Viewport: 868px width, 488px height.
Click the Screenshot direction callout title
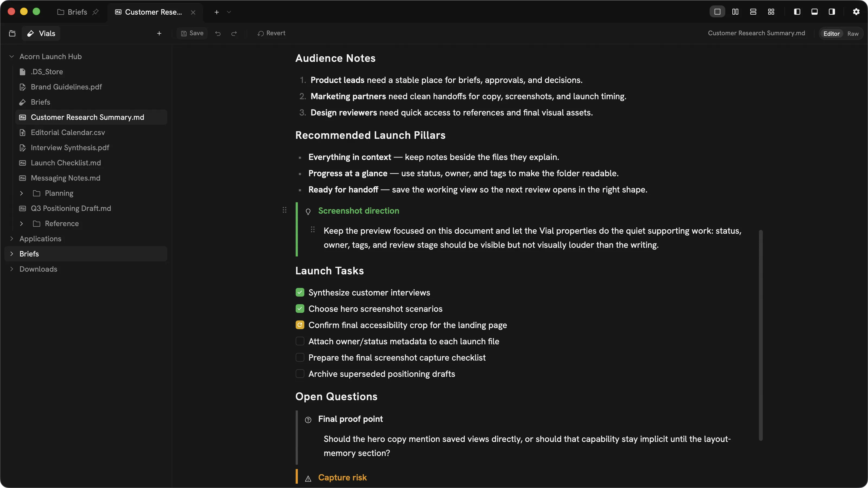[x=359, y=211]
